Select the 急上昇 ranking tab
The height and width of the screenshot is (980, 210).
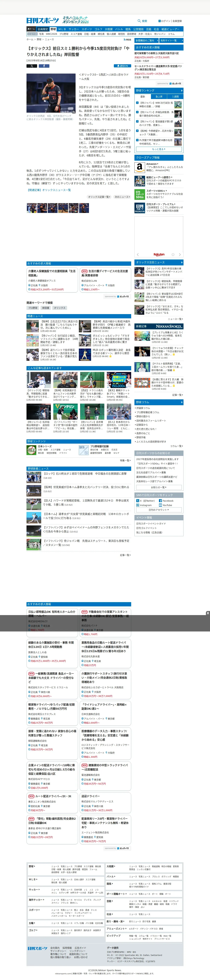coord(159,97)
